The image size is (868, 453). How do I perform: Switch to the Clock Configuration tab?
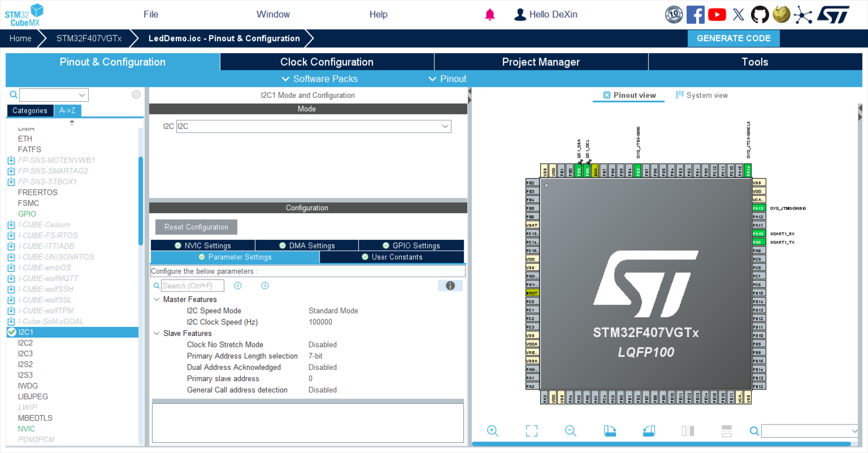[327, 62]
